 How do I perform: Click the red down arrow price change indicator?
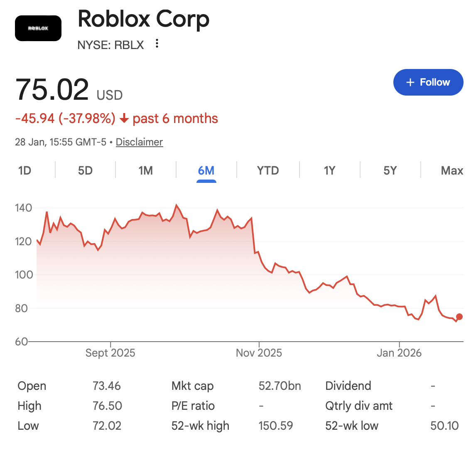[x=124, y=118]
